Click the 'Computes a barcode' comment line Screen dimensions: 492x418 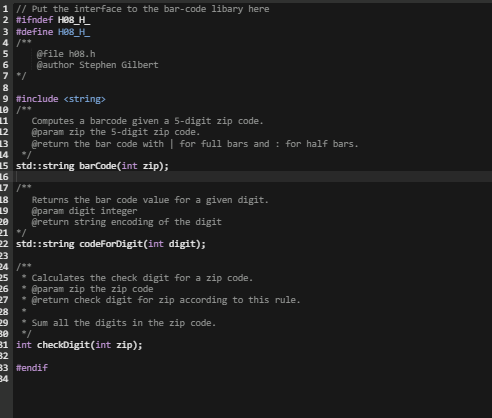point(147,121)
